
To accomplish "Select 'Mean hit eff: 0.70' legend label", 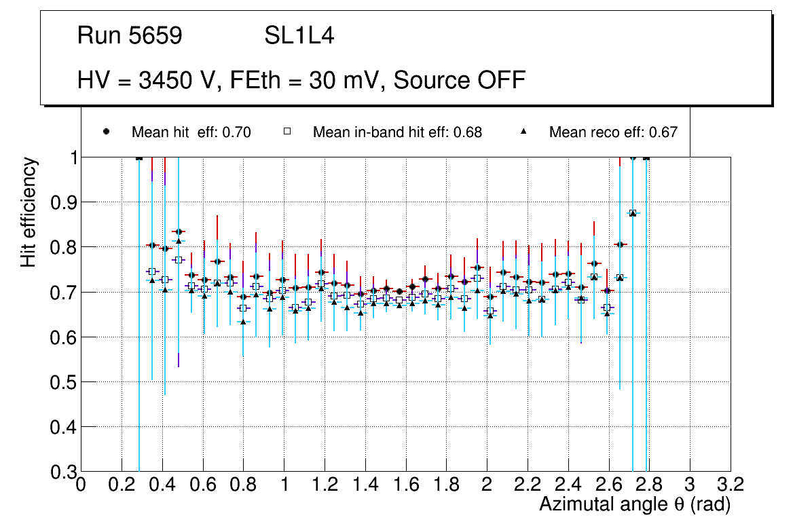I will click(191, 132).
